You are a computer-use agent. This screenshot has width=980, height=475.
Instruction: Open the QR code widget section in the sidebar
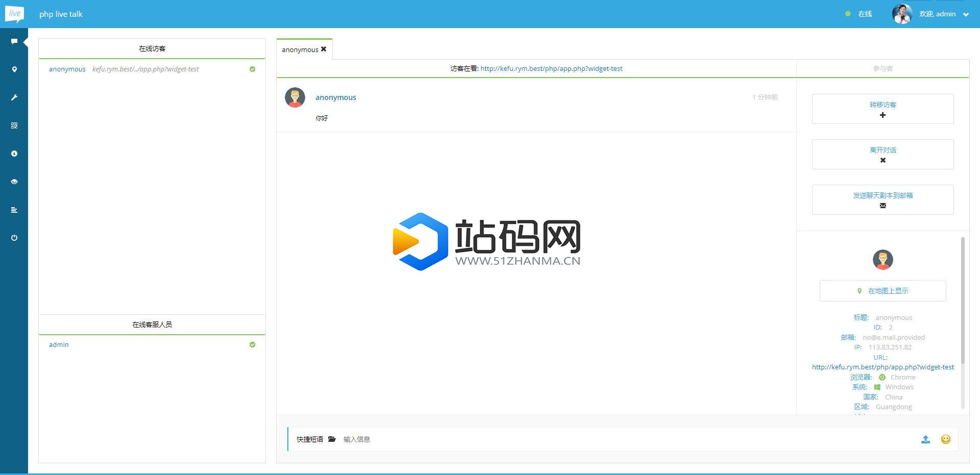point(14,126)
